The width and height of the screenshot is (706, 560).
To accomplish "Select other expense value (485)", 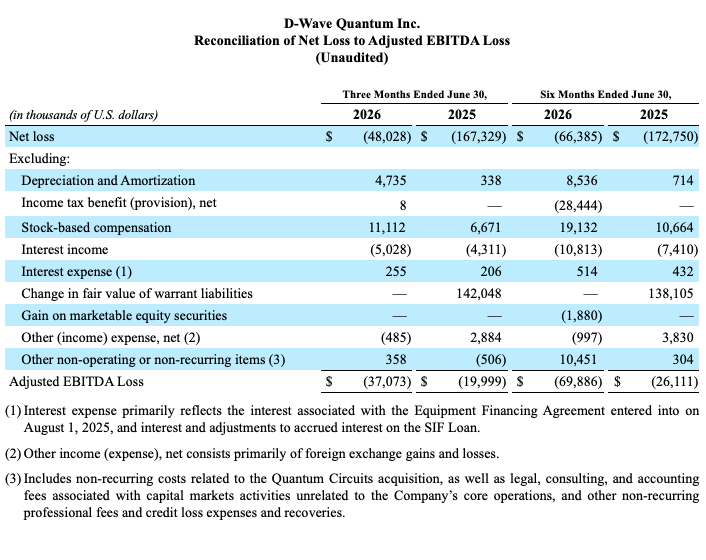I will (x=396, y=338).
